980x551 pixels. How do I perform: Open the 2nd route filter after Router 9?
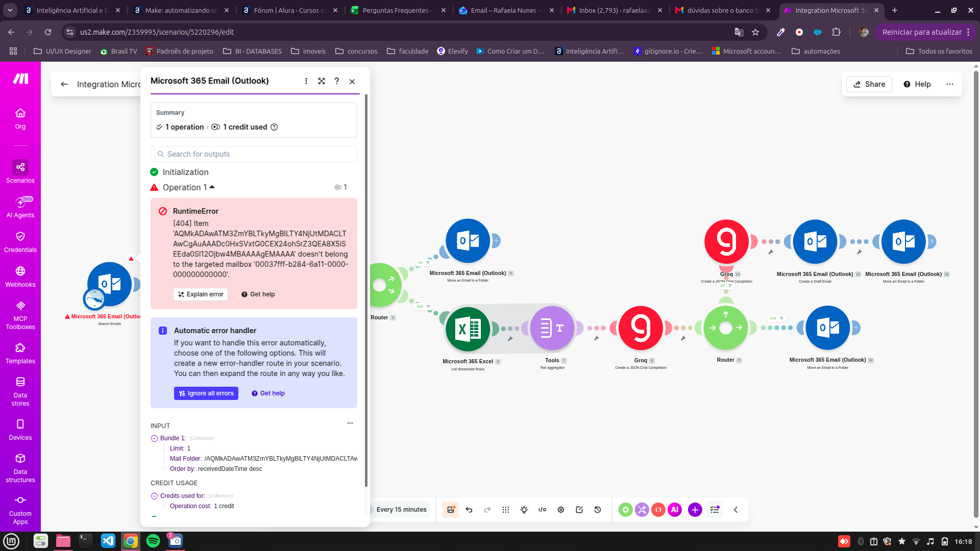pos(776,318)
